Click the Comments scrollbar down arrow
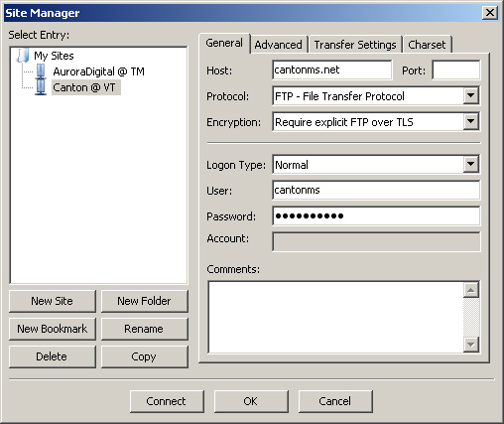This screenshot has height=424, width=504. pos(471,345)
